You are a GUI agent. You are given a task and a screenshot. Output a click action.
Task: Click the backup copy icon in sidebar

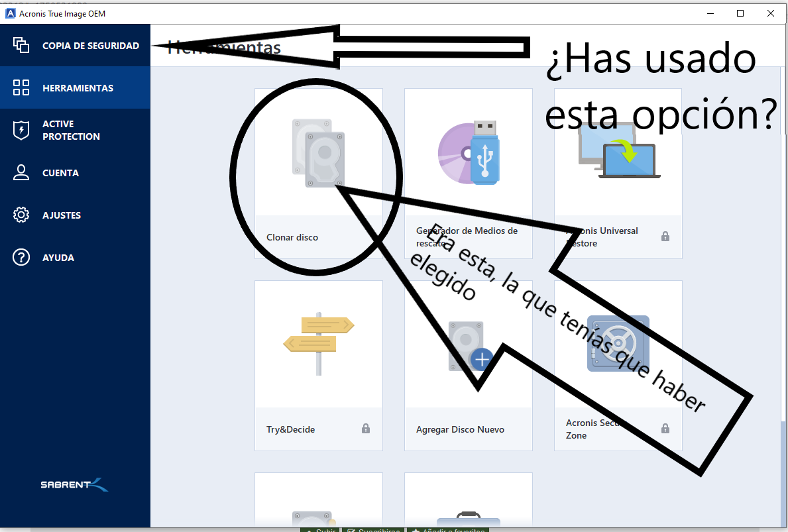click(x=21, y=45)
